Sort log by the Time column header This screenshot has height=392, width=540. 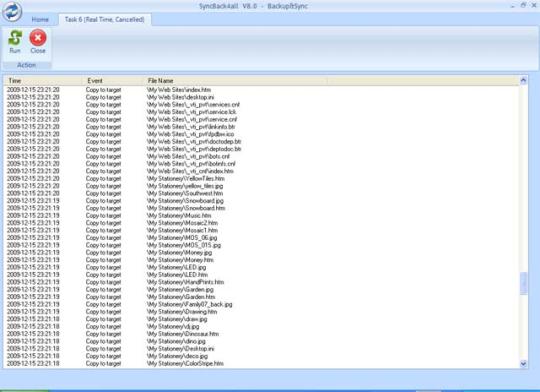coord(43,81)
